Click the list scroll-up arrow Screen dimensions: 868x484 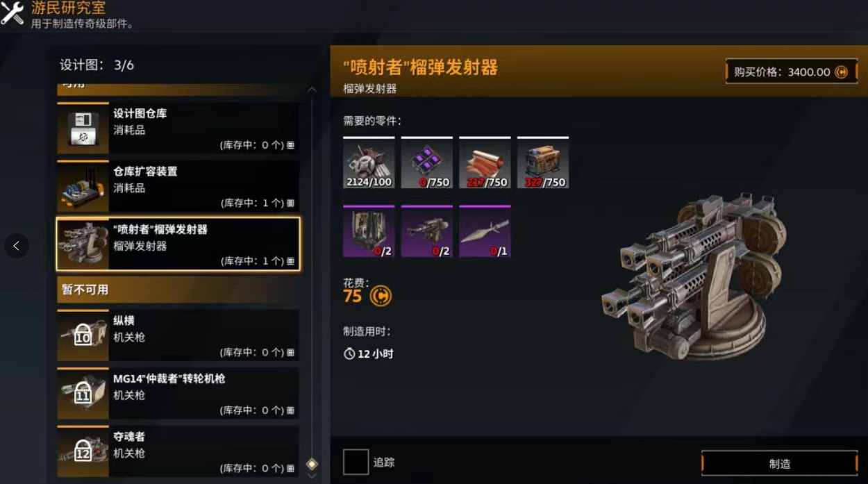coord(312,90)
